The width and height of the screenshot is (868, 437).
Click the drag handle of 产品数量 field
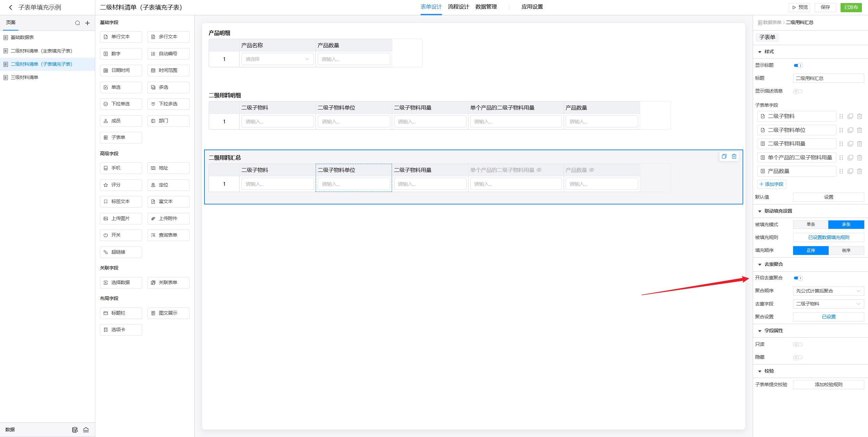(x=841, y=171)
